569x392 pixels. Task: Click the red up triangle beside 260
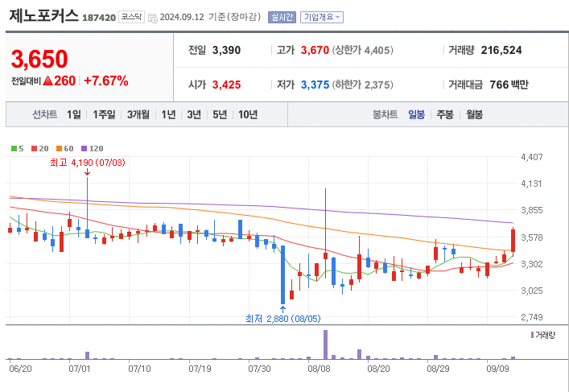click(48, 80)
